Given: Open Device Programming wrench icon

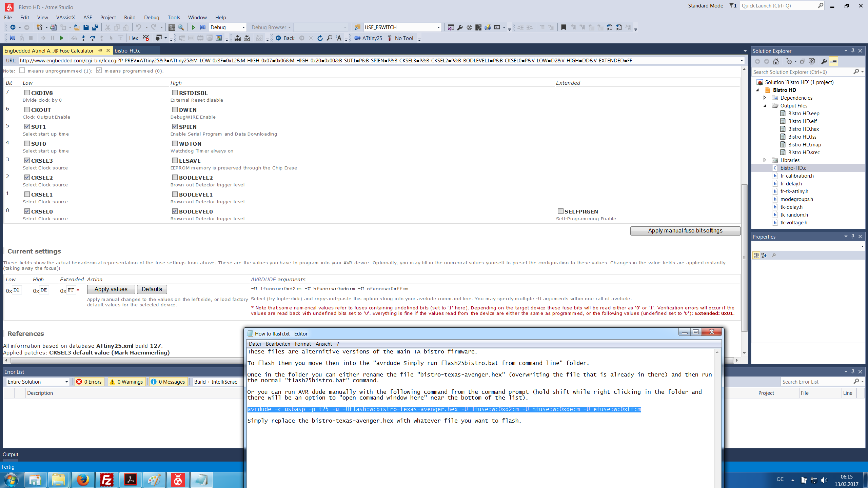Looking at the screenshot, I should tap(460, 27).
